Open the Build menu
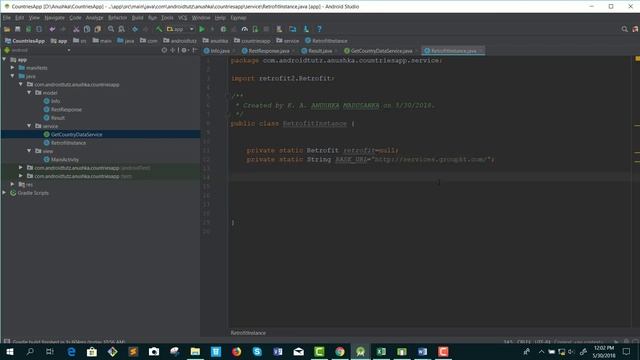 [138, 18]
